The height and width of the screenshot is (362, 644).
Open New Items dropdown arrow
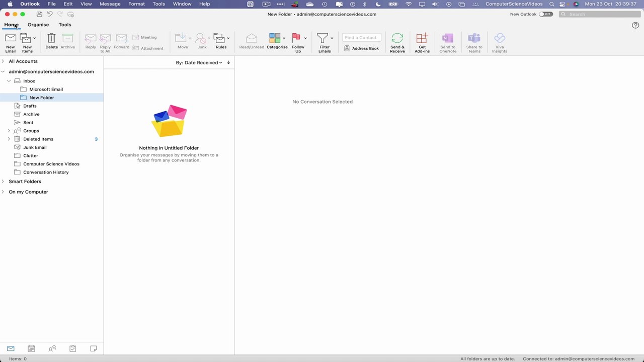click(x=34, y=38)
